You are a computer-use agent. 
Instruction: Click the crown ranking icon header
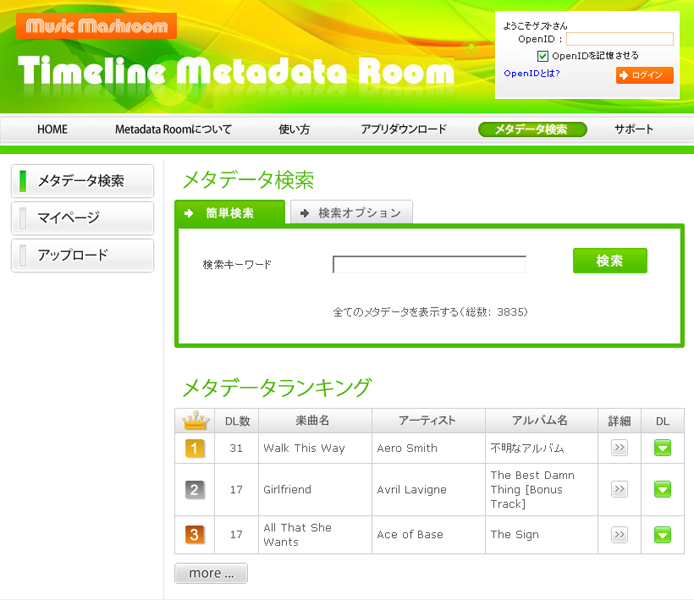point(195,420)
